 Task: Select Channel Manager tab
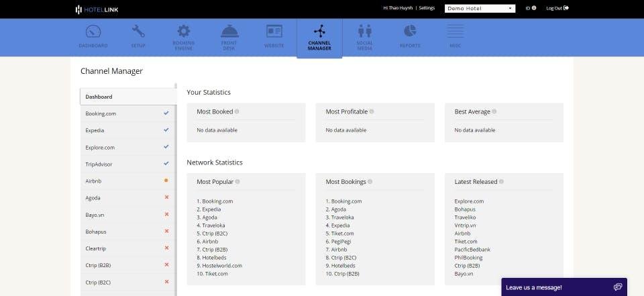tap(319, 38)
